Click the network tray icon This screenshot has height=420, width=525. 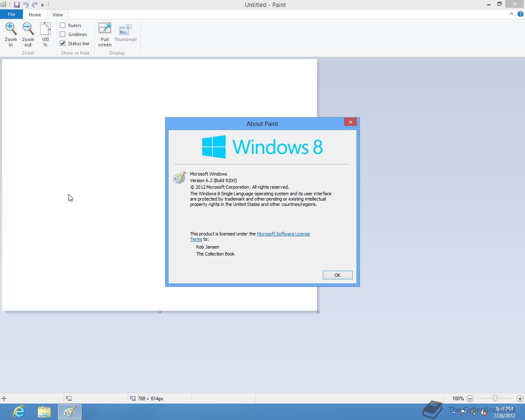click(x=474, y=412)
